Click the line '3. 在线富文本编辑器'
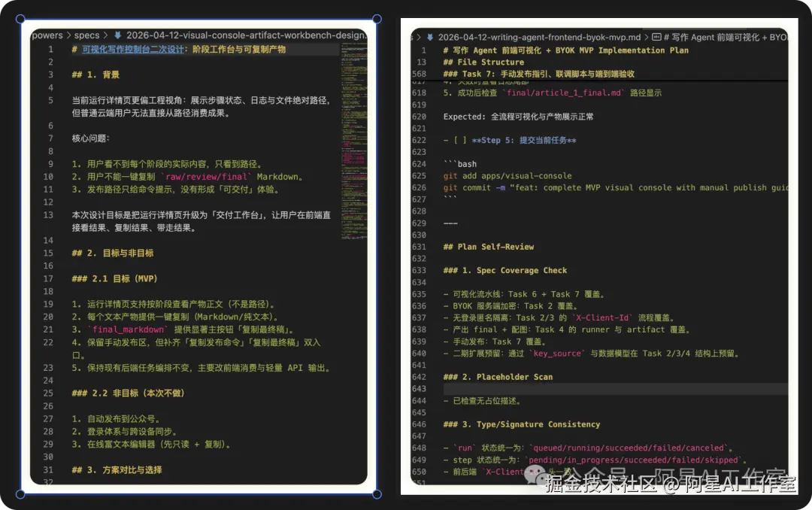Viewport: 812px width, 510px height. coord(152,444)
